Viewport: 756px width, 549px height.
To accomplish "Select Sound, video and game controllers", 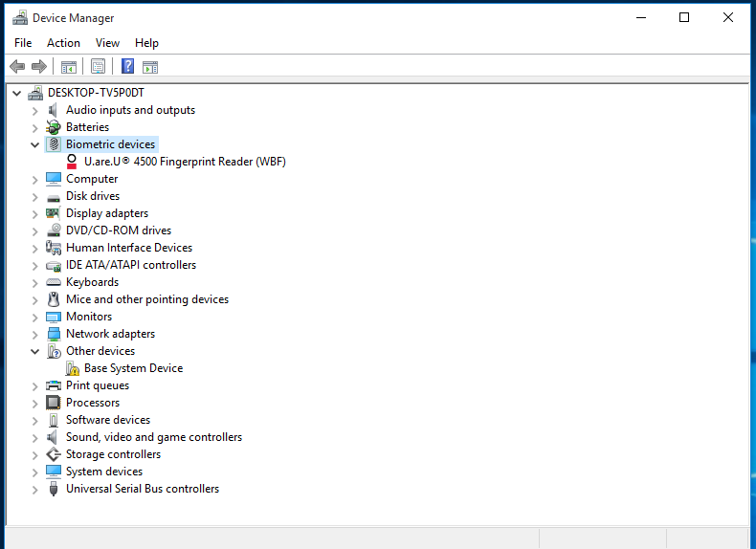I will coord(153,437).
